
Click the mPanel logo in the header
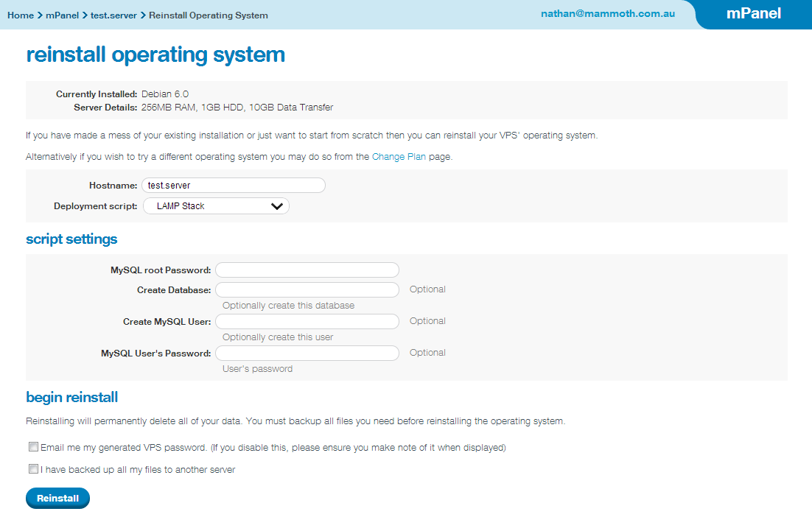[x=753, y=13]
